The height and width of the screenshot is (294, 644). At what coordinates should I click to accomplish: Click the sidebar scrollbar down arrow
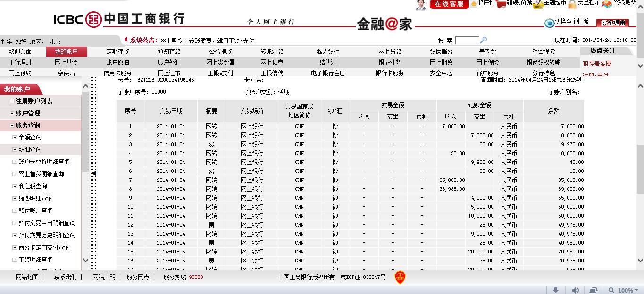pyautogui.click(x=85, y=260)
